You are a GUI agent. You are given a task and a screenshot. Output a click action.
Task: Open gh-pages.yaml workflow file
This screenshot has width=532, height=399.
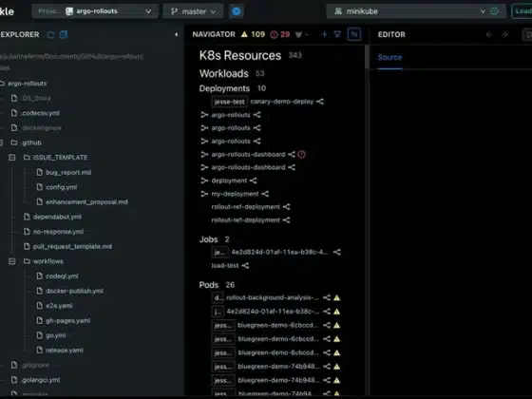click(67, 321)
